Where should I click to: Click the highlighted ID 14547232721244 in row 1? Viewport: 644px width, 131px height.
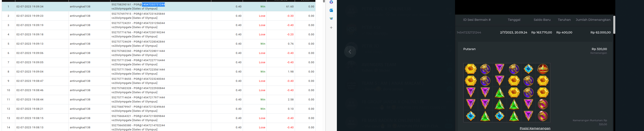click(153, 5)
